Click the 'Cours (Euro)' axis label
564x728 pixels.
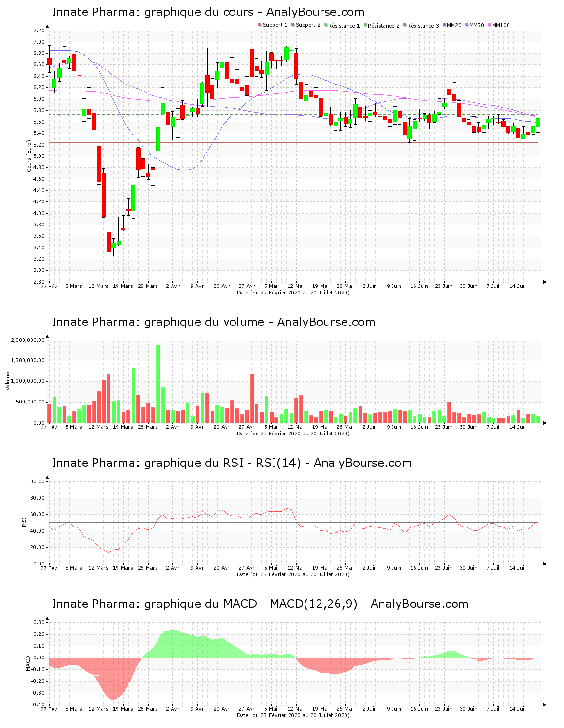pos(29,156)
